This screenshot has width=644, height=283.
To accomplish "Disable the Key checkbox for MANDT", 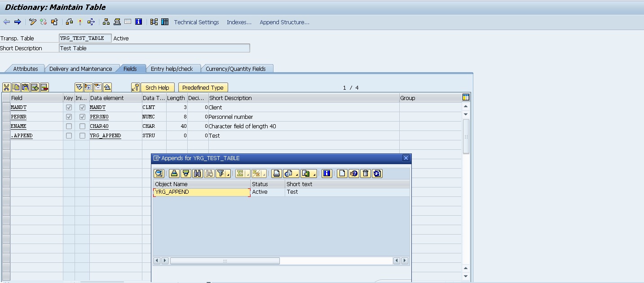I will coord(69,107).
